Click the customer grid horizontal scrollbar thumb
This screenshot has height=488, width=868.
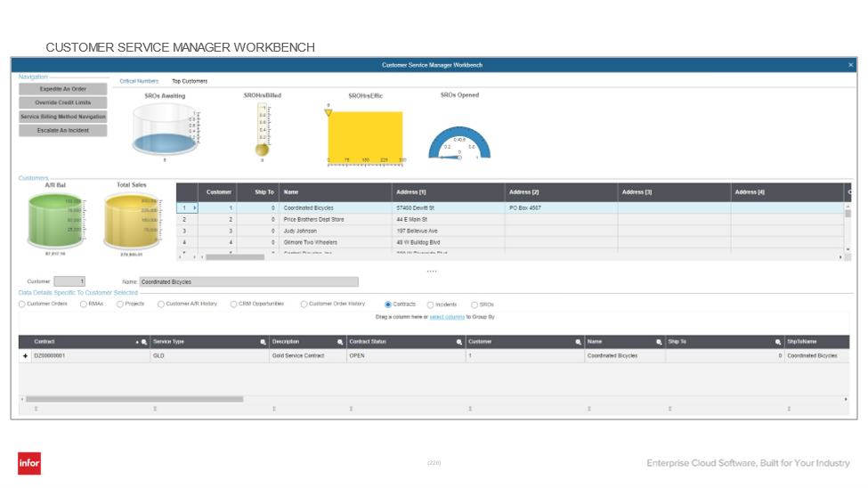[235, 257]
